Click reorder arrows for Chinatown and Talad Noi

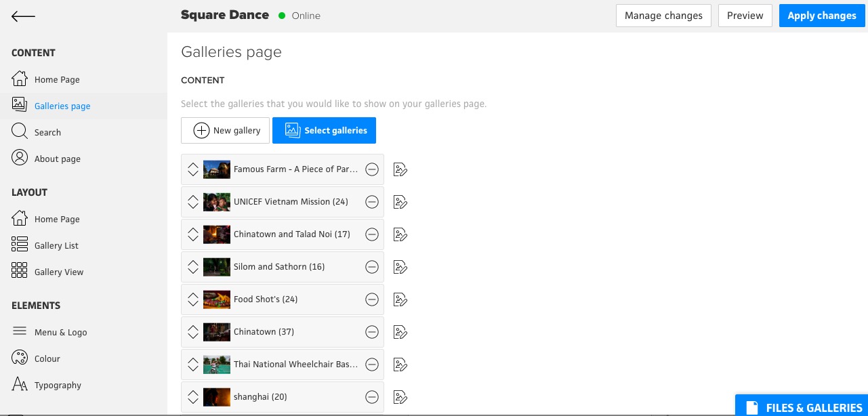(x=192, y=234)
